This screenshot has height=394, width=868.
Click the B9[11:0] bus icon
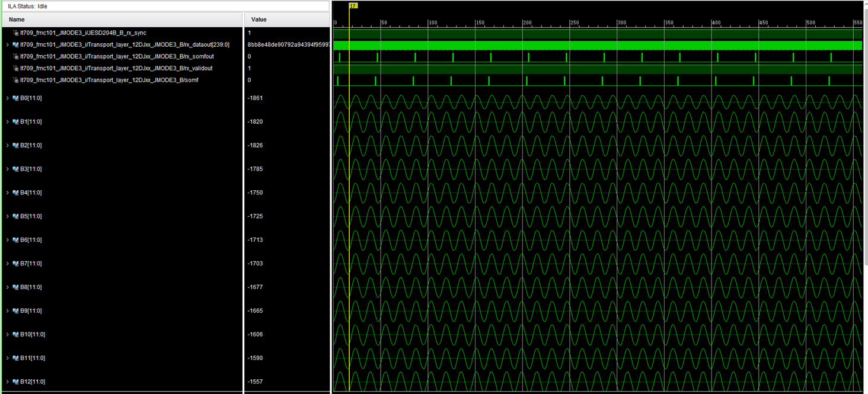pos(15,311)
